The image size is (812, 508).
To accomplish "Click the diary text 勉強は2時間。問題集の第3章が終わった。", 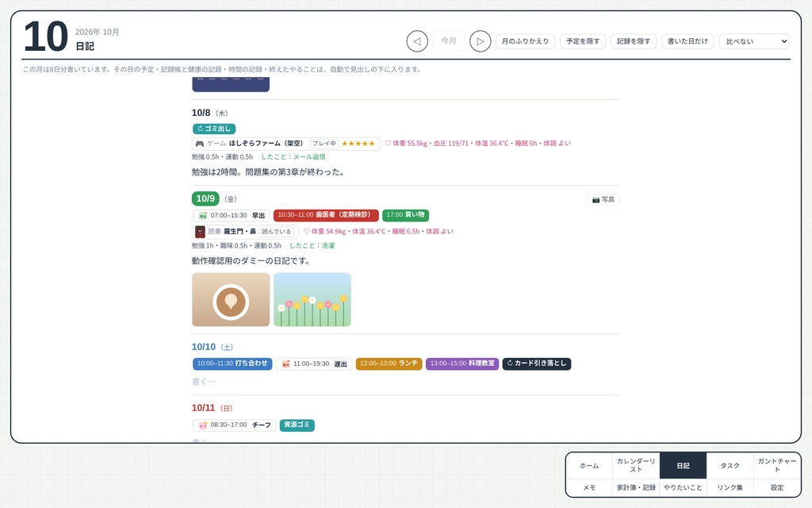I will click(268, 172).
